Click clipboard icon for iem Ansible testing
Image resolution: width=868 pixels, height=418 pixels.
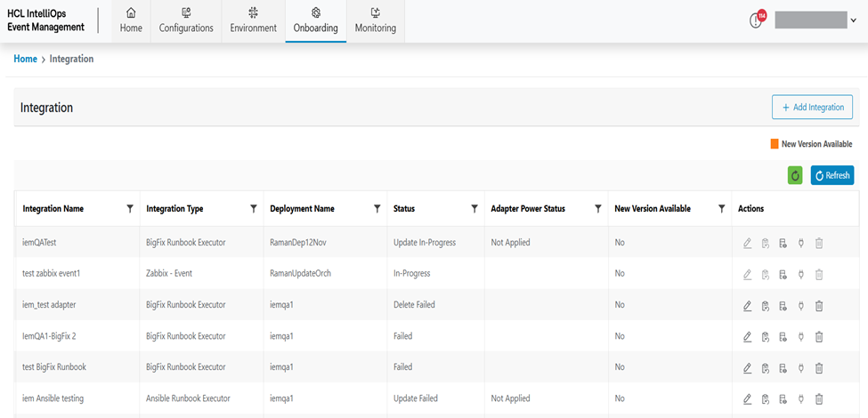click(765, 398)
